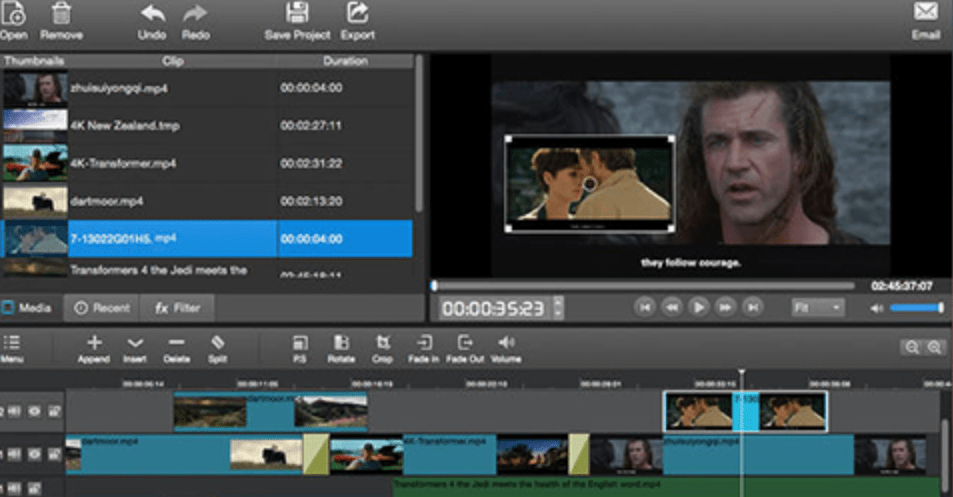This screenshot has width=953, height=497.
Task: Click the Clip column header
Action: pyautogui.click(x=173, y=61)
